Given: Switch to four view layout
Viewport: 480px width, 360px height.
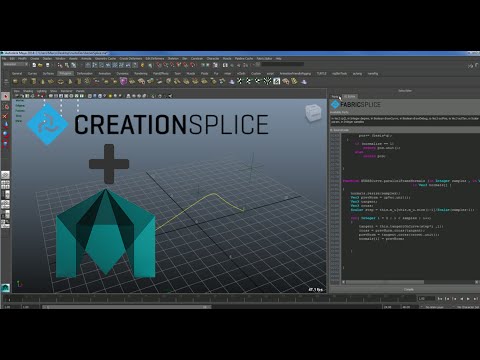Looking at the screenshot, I should pos(5,184).
